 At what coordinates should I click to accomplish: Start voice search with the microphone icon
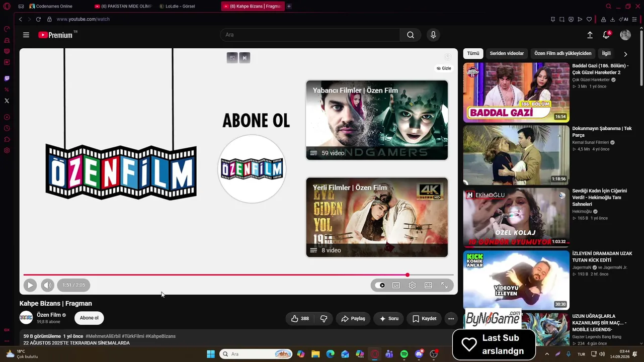(x=433, y=35)
